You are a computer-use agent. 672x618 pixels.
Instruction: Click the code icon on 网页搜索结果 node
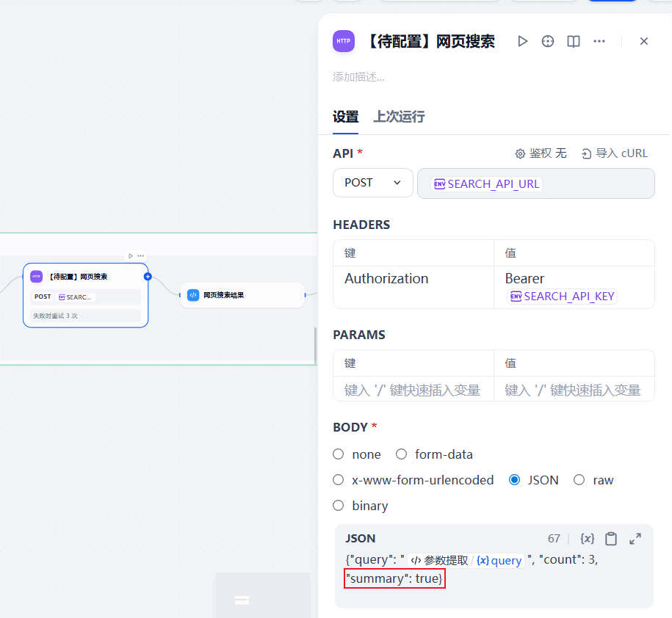coord(193,295)
